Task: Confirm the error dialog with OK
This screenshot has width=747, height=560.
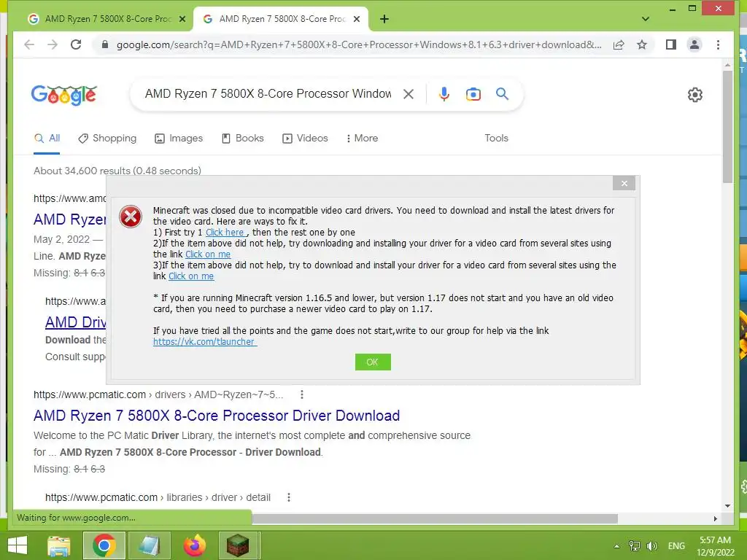Action: [373, 362]
